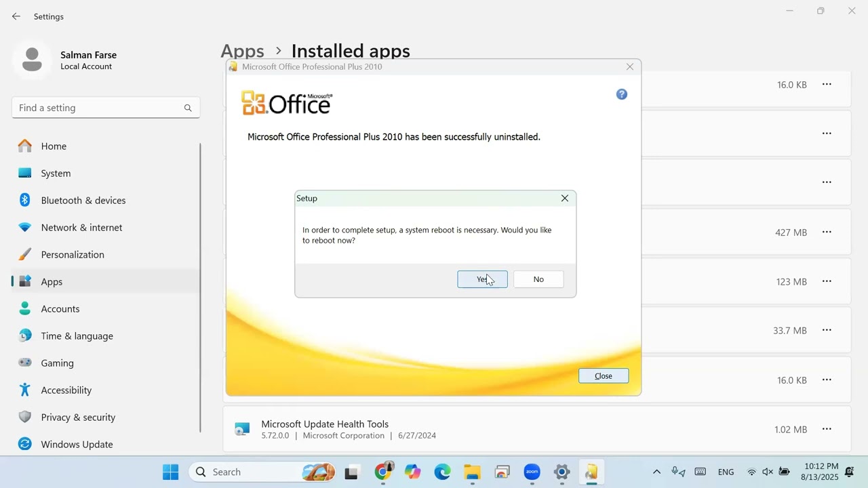868x488 pixels.
Task: Select Apps in Settings sidebar
Action: (x=106, y=281)
